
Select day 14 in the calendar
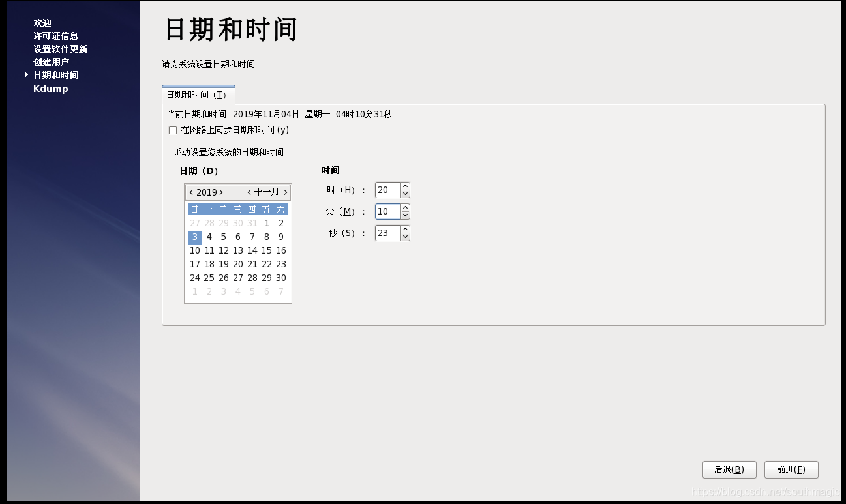(x=252, y=250)
